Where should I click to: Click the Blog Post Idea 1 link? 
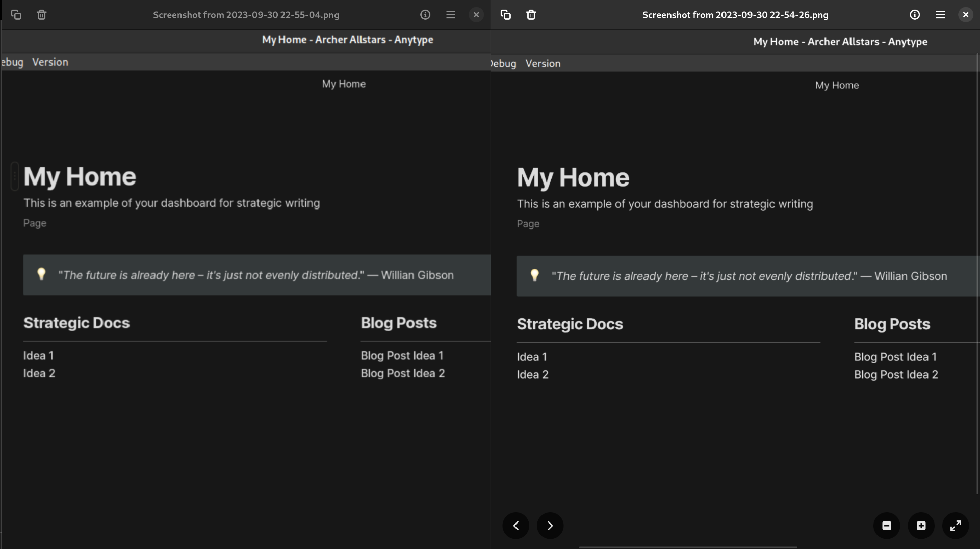[x=895, y=357]
